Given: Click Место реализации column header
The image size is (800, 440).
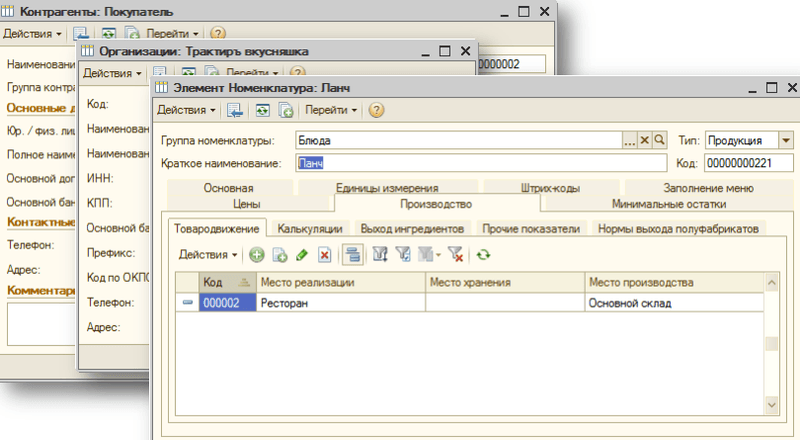Looking at the screenshot, I should tap(341, 282).
